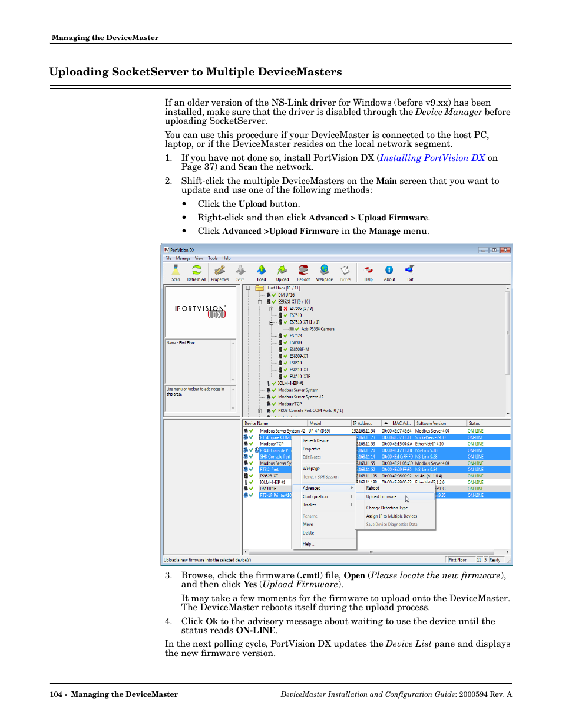Sort by the Software Version column header

point(440,423)
